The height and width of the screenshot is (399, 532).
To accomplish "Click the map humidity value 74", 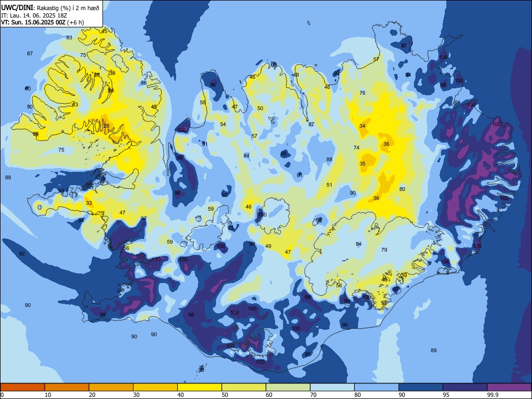I will click(356, 147).
